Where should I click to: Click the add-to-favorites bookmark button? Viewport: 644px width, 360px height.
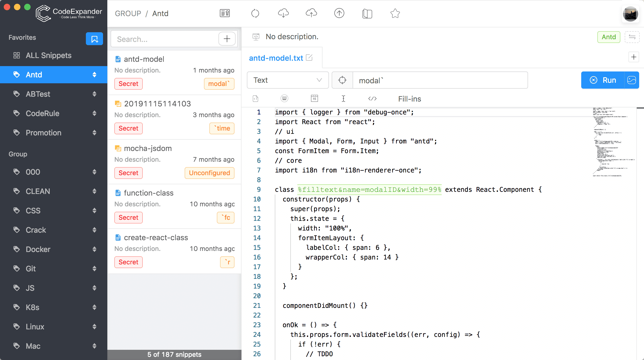[x=94, y=39]
